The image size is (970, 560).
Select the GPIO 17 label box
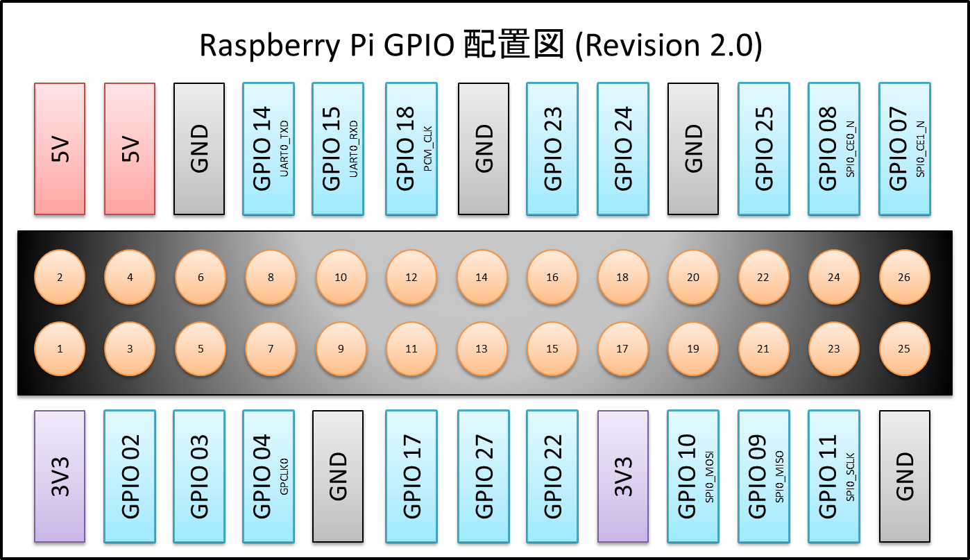411,476
